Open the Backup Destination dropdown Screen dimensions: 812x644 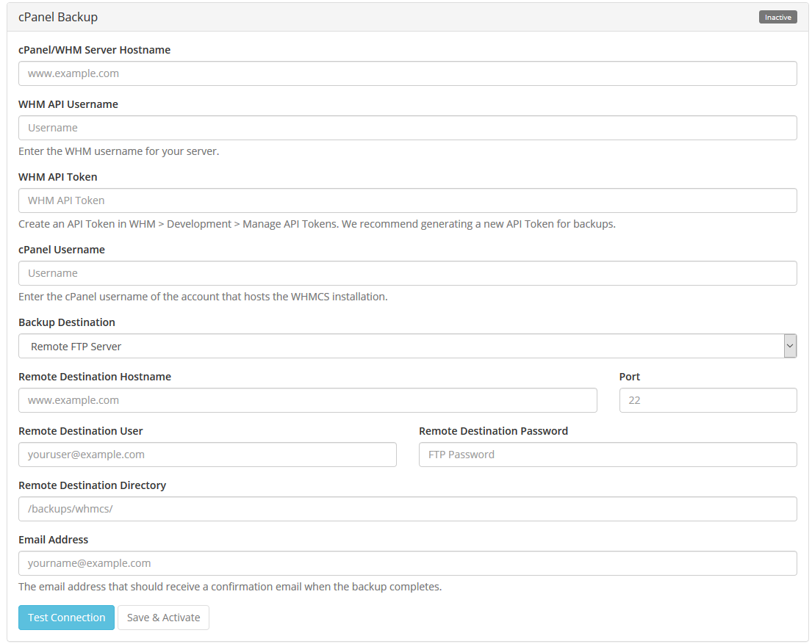tap(408, 346)
